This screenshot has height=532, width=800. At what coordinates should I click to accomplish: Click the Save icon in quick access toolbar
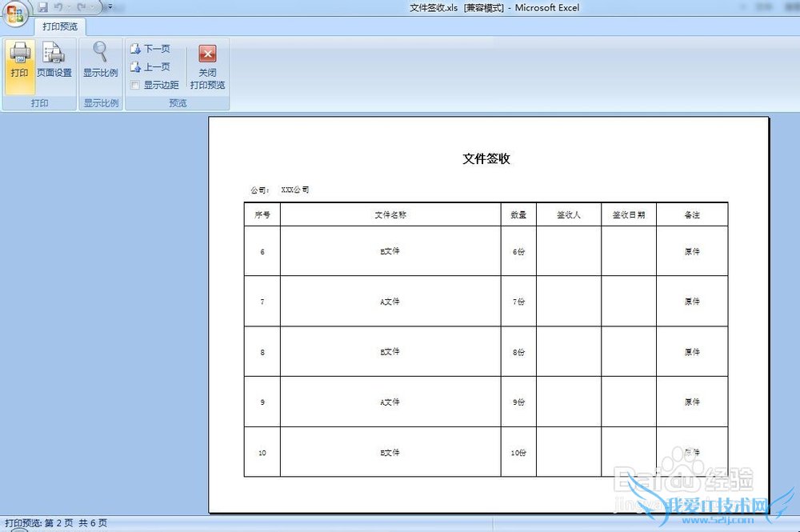43,7
